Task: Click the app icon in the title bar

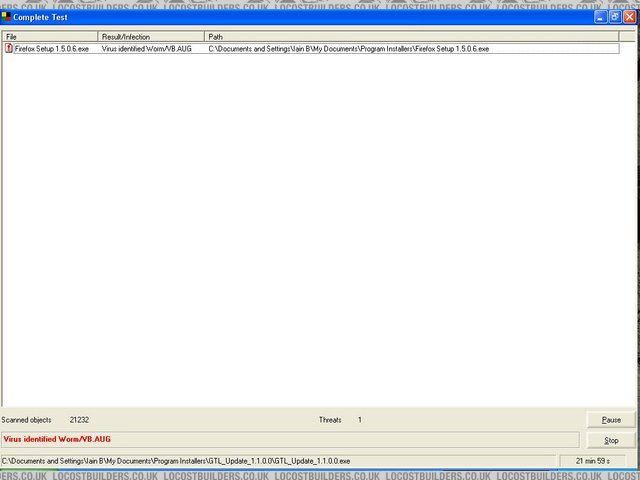Action: 7,17
